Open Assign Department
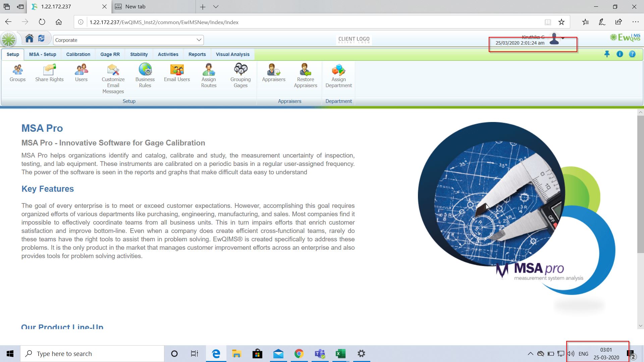The width and height of the screenshot is (644, 362). coord(338,76)
